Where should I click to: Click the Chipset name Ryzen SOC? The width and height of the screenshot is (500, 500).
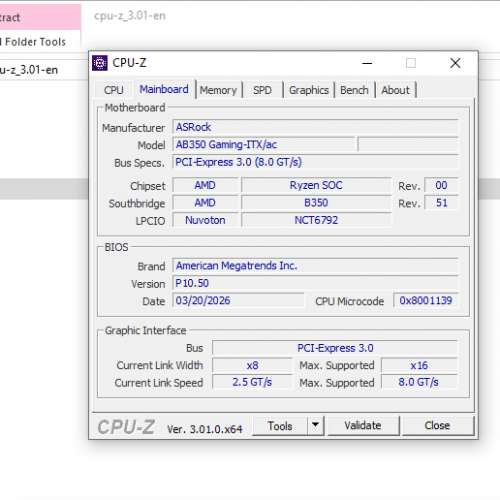tap(316, 185)
